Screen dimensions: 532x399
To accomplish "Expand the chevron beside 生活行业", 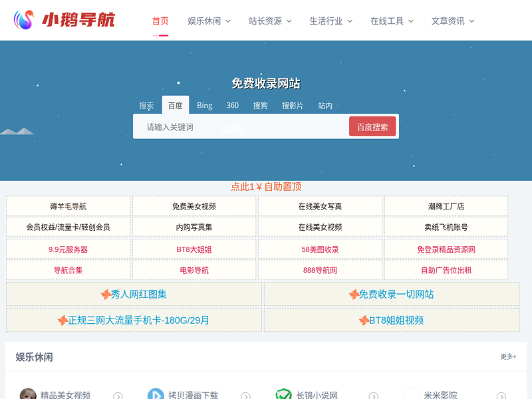I will pyautogui.click(x=350, y=21).
